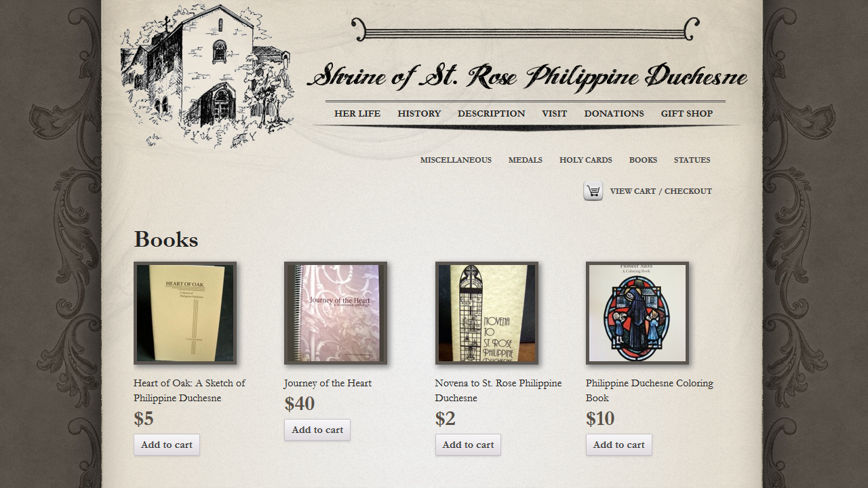Click the Shrine of St. Rose site title
This screenshot has height=488, width=868.
tap(527, 76)
